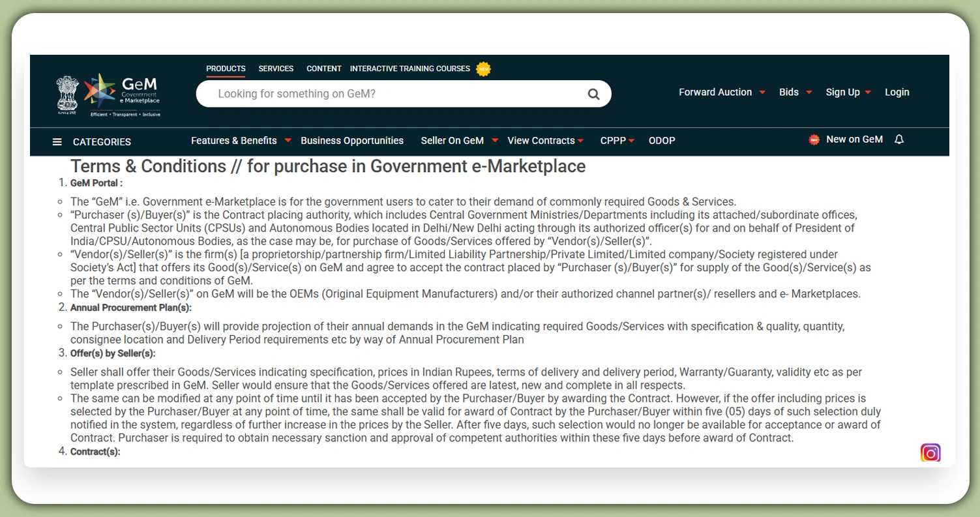The image size is (980, 517).
Task: Click the NEW badge beside Interactive Training Courses
Action: (483, 68)
